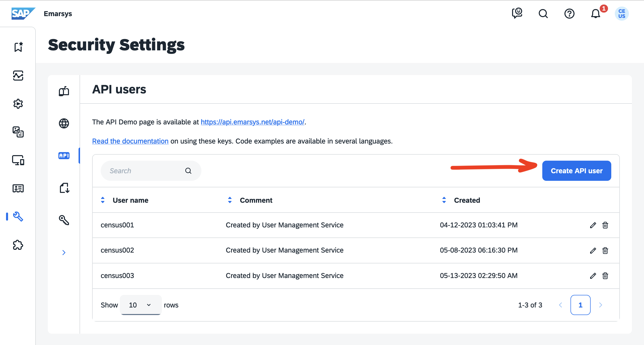644x345 pixels.
Task: Open the API users security tab
Action: click(x=64, y=156)
